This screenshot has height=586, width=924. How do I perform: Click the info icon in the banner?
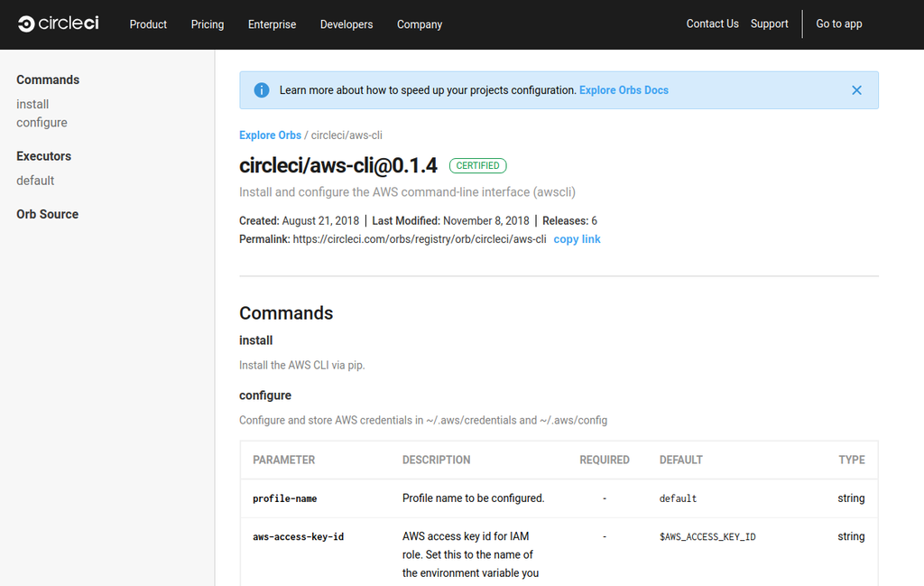[262, 90]
